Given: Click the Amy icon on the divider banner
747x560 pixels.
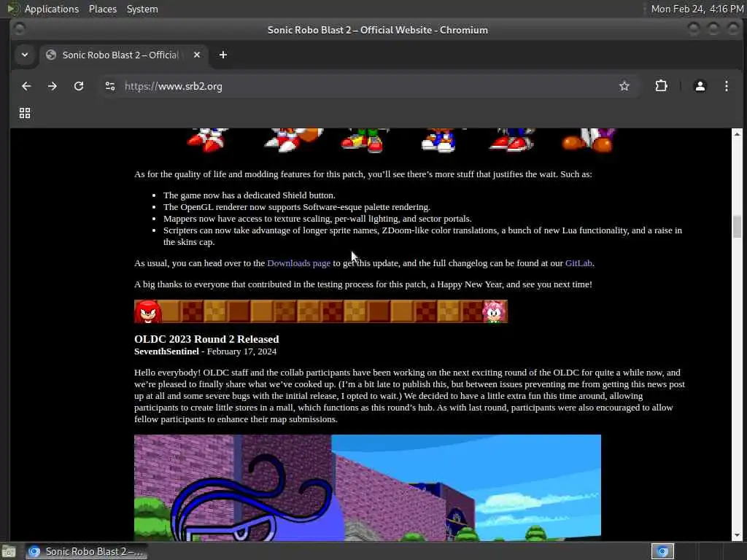Looking at the screenshot, I should (494, 311).
